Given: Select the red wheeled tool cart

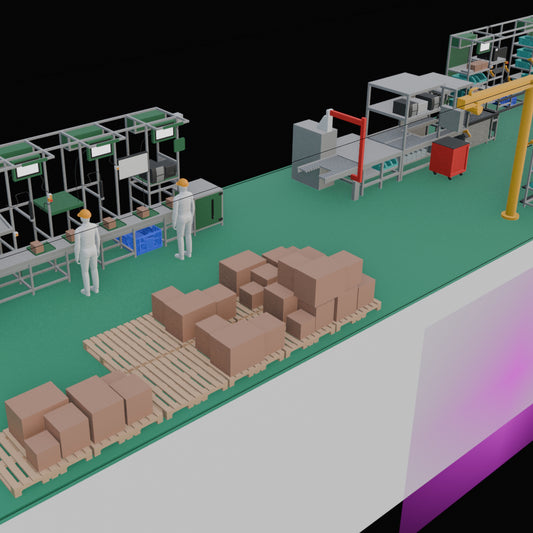Looking at the screenshot, I should pyautogui.click(x=449, y=157).
